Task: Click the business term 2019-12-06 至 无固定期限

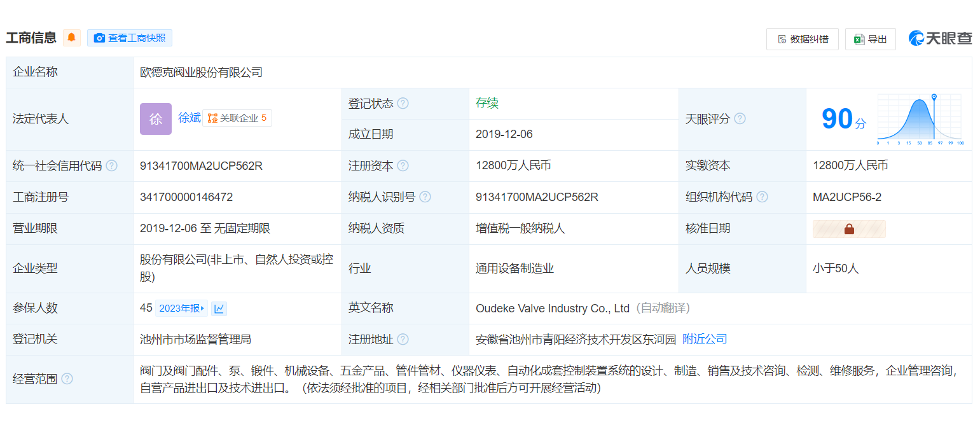Action: (x=205, y=228)
